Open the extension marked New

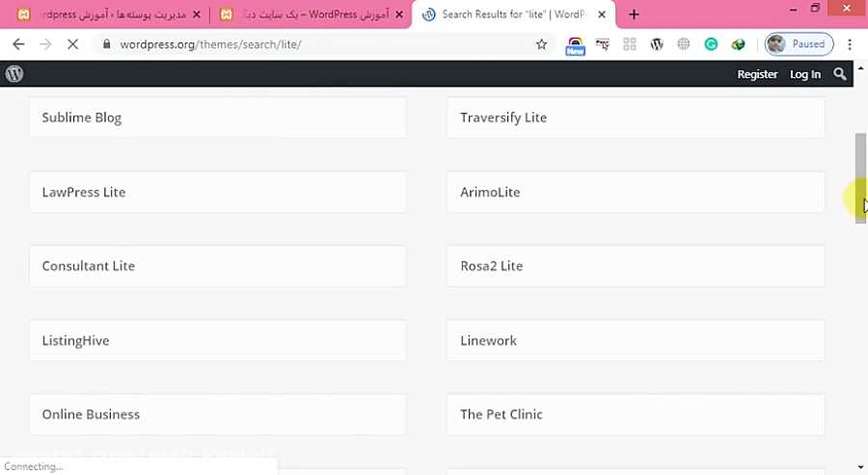point(575,46)
